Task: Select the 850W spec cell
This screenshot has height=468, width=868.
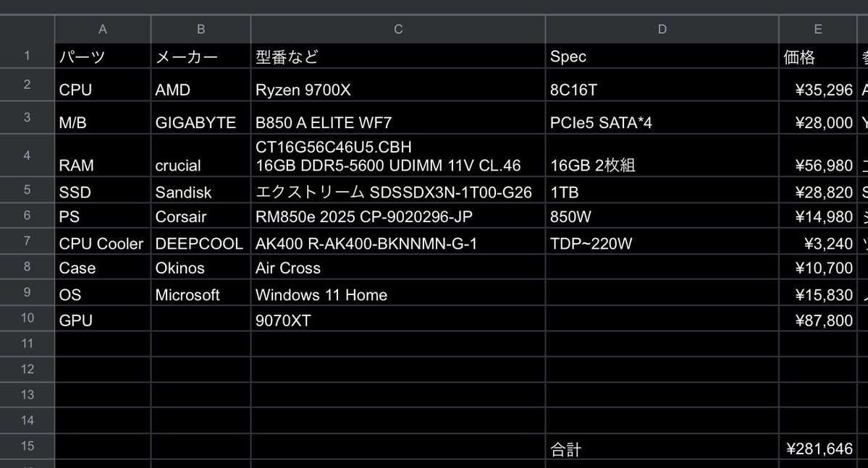Action: coord(662,215)
